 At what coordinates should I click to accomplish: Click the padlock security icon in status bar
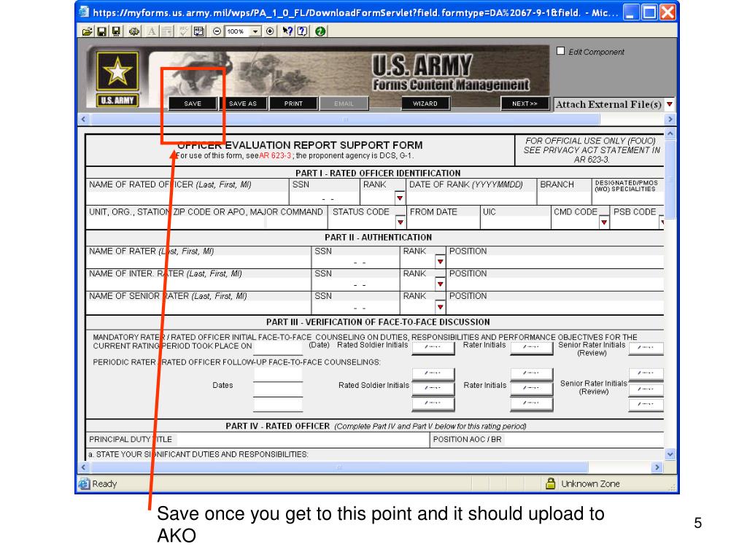[550, 483]
